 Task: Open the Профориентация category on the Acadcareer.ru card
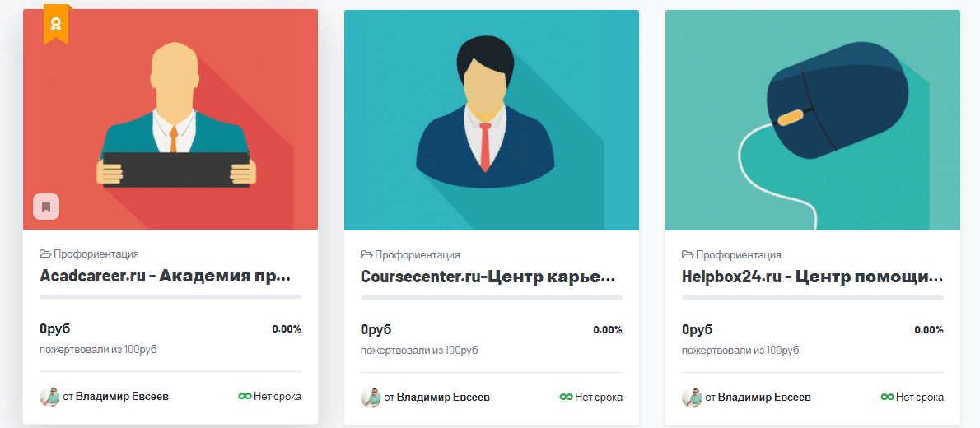point(96,254)
